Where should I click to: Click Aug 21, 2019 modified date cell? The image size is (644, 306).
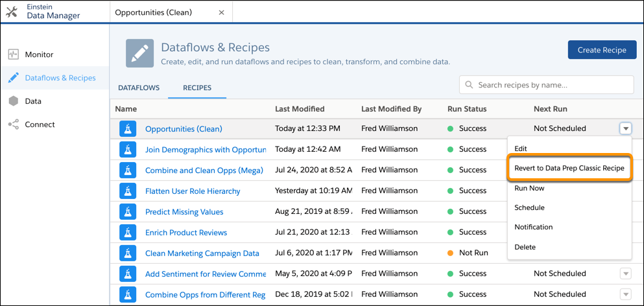314,211
